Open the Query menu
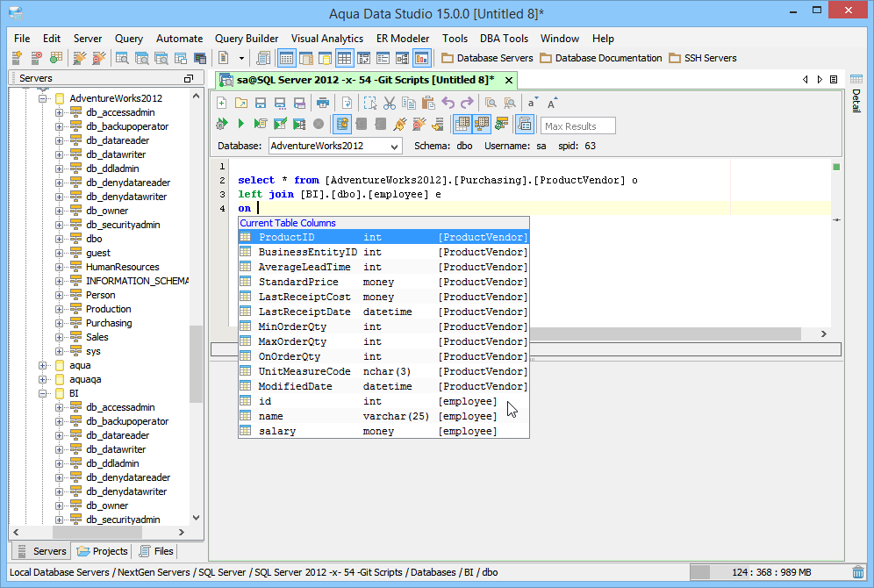This screenshot has height=588, width=874. tap(129, 39)
